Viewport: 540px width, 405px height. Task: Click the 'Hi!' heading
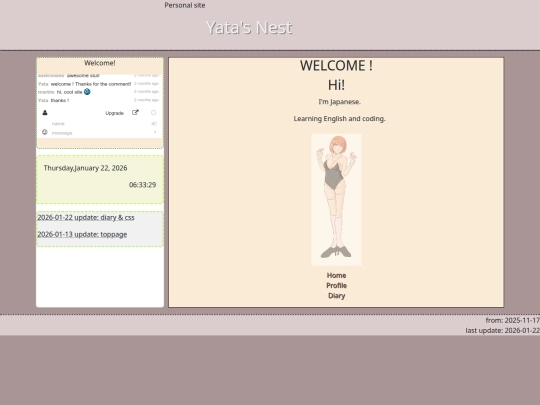click(336, 85)
